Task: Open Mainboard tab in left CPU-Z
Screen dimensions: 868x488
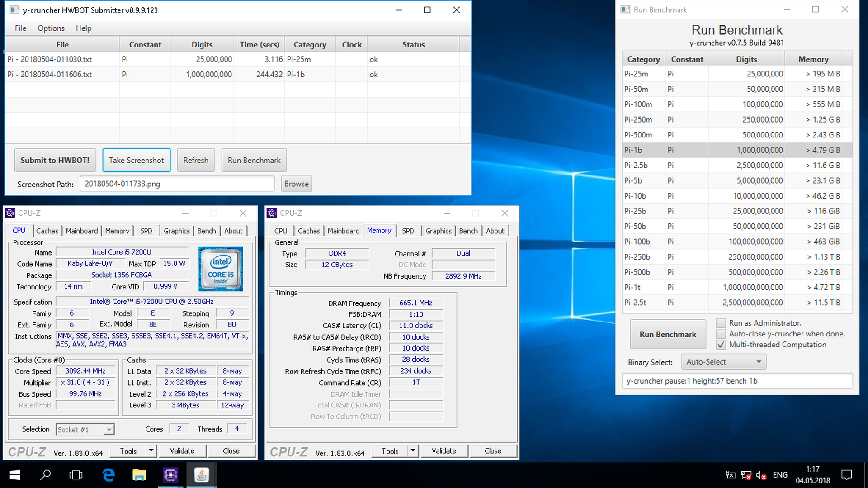Action: [x=82, y=231]
